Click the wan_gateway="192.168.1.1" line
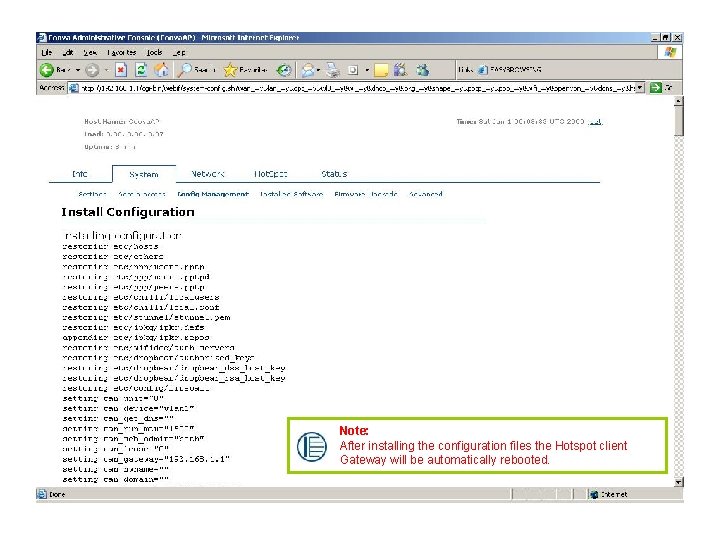Image resolution: width=720 pixels, height=540 pixels. coord(146,459)
